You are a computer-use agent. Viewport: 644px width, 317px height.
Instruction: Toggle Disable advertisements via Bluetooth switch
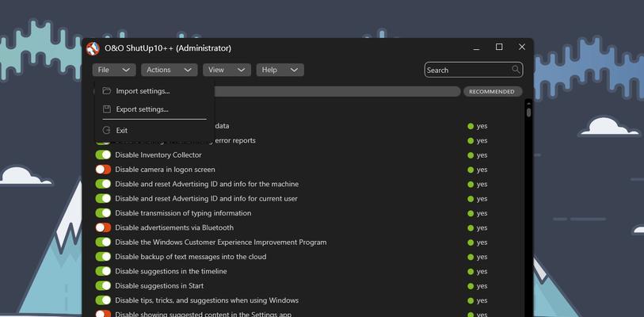click(103, 227)
